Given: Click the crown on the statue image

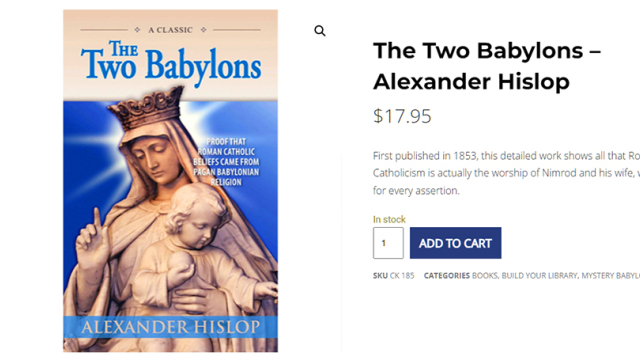Looking at the screenshot, I should [146, 107].
